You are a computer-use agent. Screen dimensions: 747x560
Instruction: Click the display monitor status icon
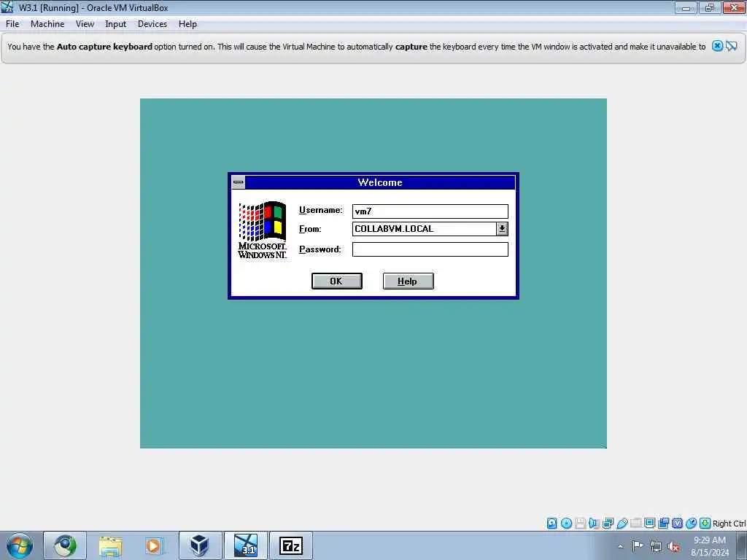point(649,524)
